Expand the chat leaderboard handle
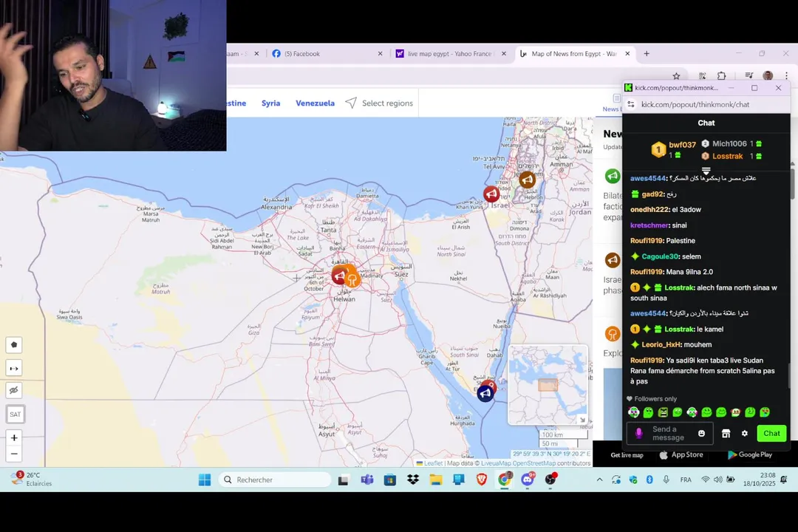Viewport: 798px width, 532px height. click(x=706, y=171)
